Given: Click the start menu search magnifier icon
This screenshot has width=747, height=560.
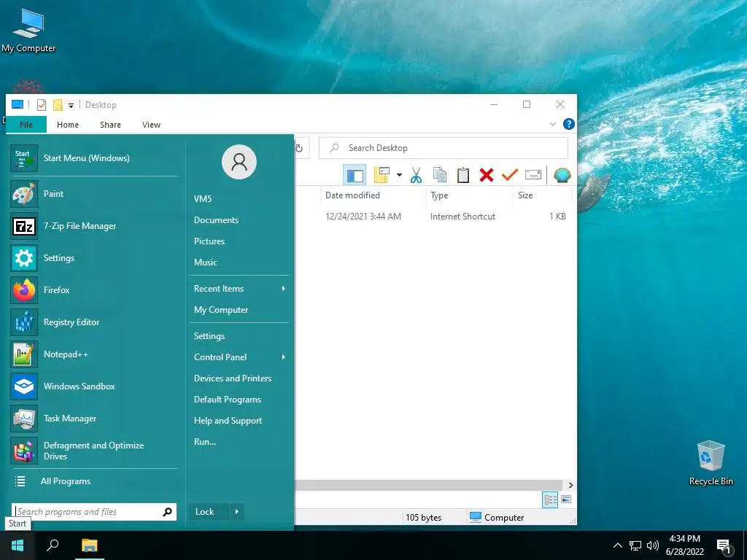Looking at the screenshot, I should coord(167,512).
